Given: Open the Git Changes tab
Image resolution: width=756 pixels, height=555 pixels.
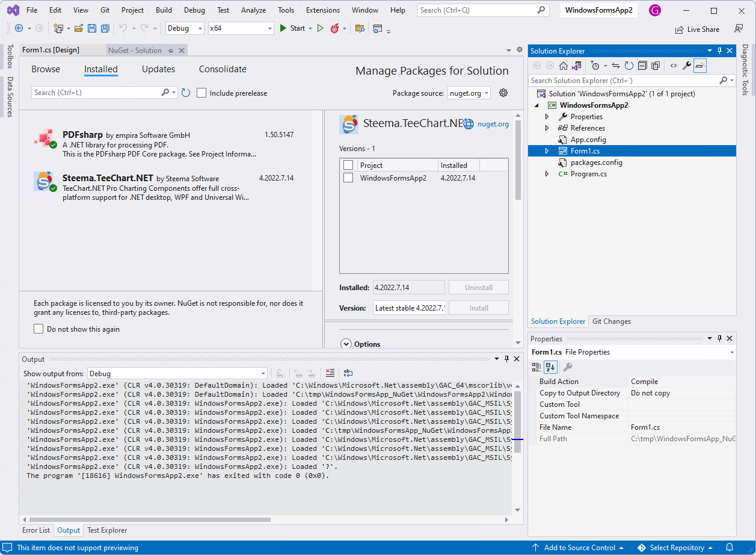Looking at the screenshot, I should 612,321.
